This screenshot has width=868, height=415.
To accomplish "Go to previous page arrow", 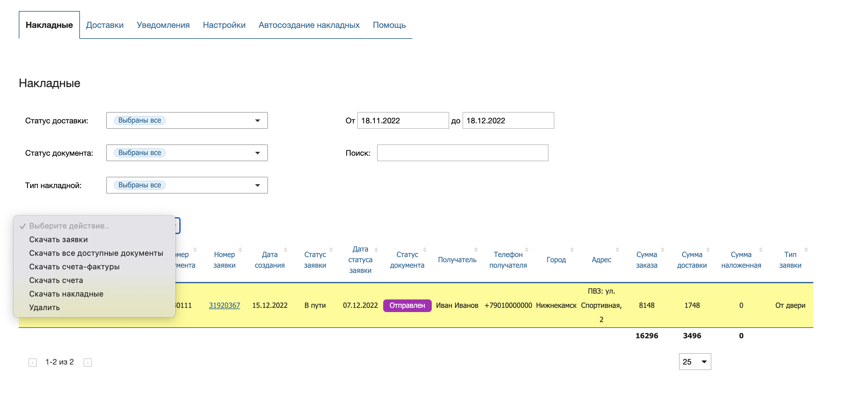I will pyautogui.click(x=33, y=363).
